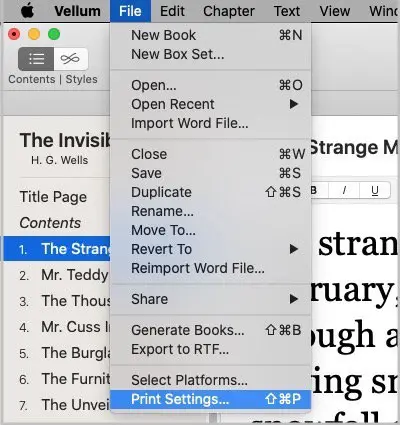400x425 pixels.
Task: Click the yellow minimize window button
Action: [x=34, y=34]
